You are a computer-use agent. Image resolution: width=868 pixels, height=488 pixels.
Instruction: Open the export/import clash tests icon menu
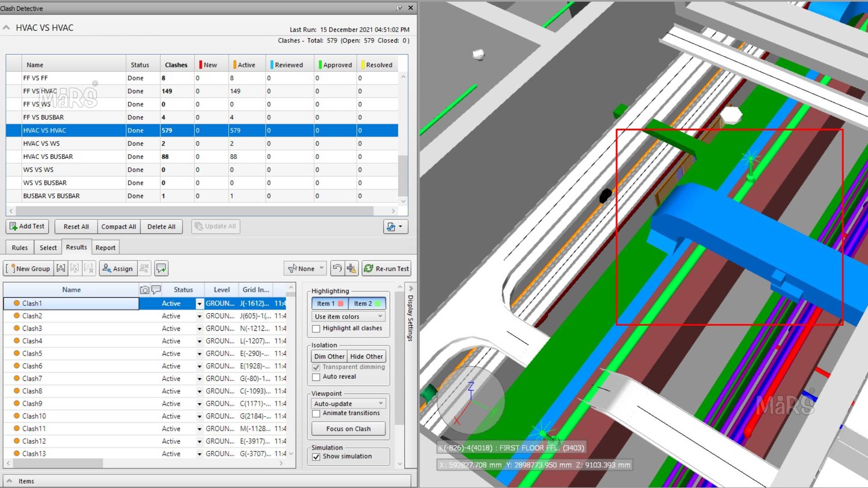(x=396, y=226)
